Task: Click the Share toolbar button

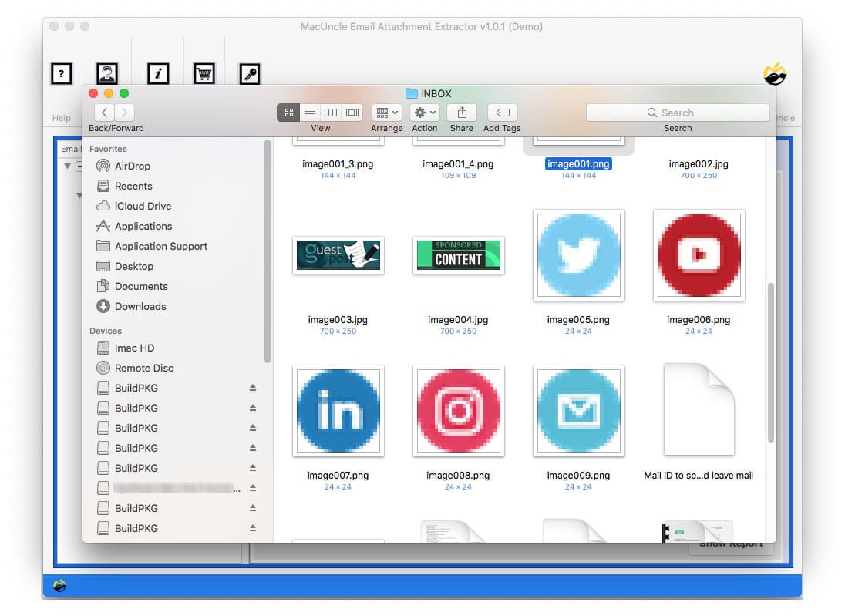Action: click(x=462, y=113)
